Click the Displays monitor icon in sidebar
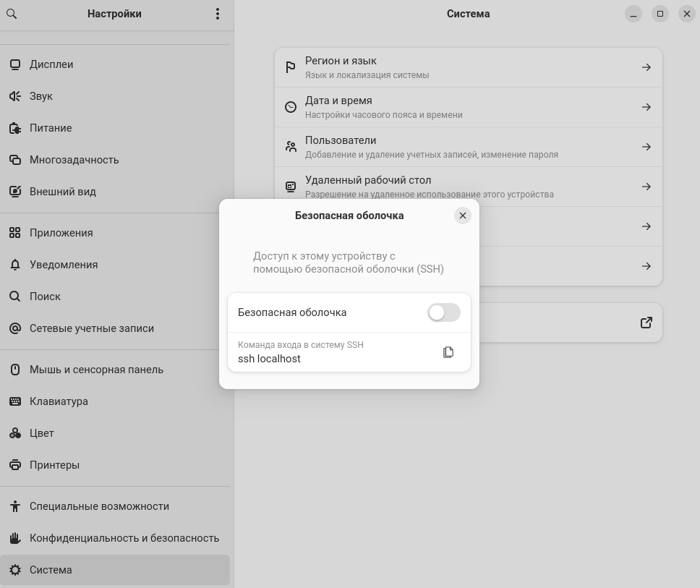The image size is (700, 588). 15,64
